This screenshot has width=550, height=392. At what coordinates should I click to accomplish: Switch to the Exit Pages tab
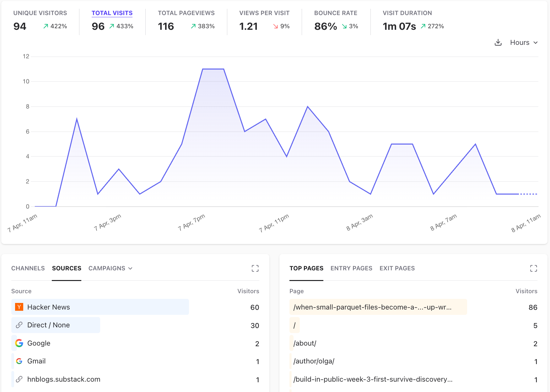pyautogui.click(x=397, y=268)
